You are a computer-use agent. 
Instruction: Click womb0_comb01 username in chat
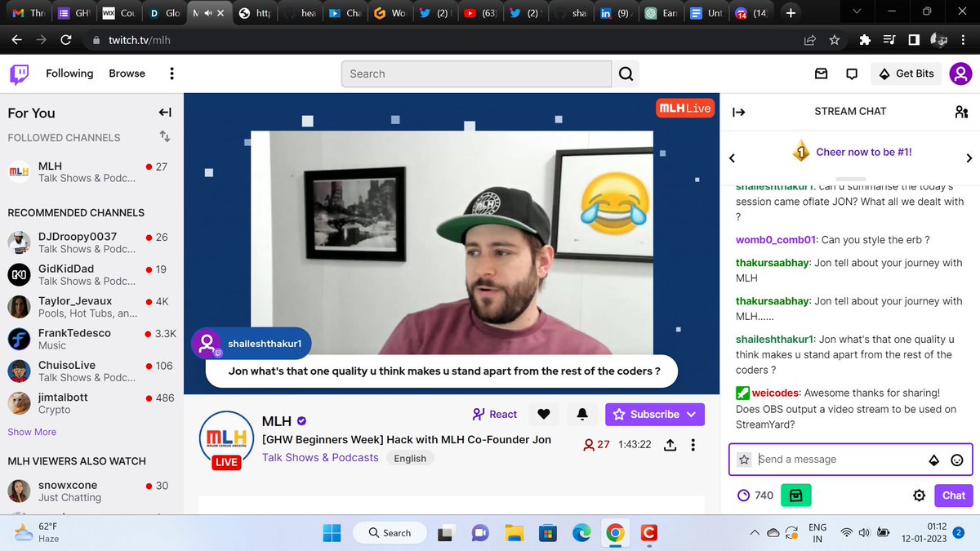click(x=776, y=240)
